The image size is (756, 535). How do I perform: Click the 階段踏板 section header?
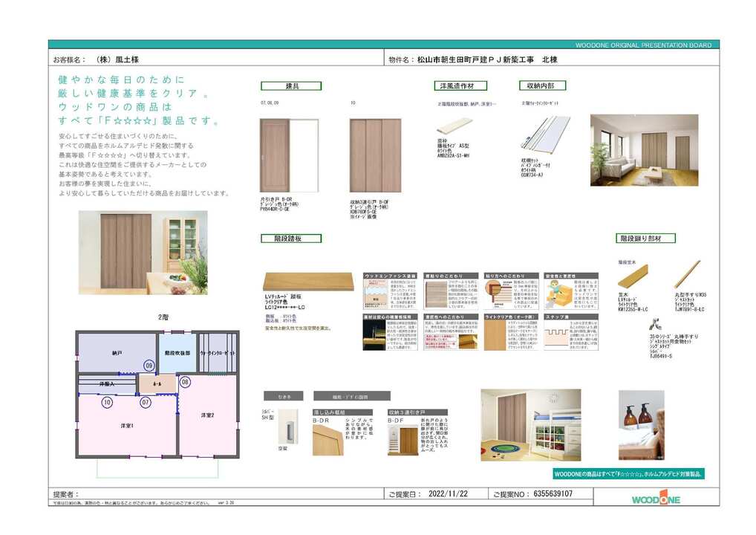pos(291,239)
